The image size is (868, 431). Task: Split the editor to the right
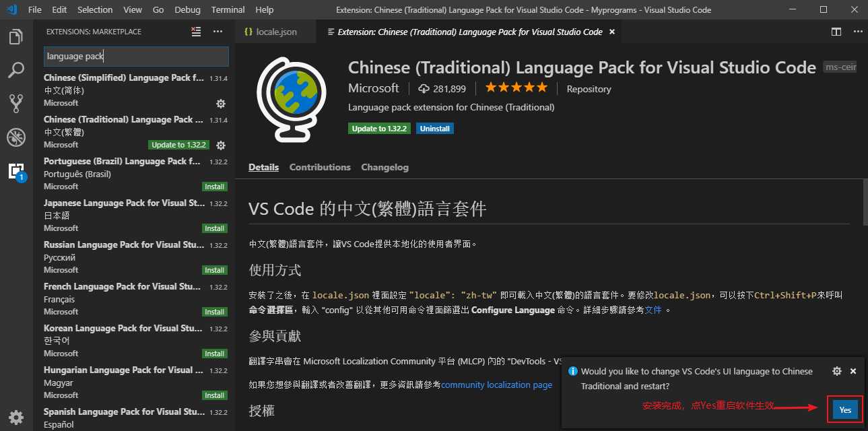point(836,32)
